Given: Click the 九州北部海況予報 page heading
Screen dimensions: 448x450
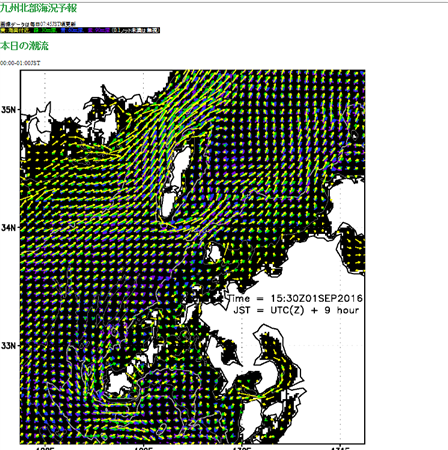Looking at the screenshot, I should [x=38, y=8].
